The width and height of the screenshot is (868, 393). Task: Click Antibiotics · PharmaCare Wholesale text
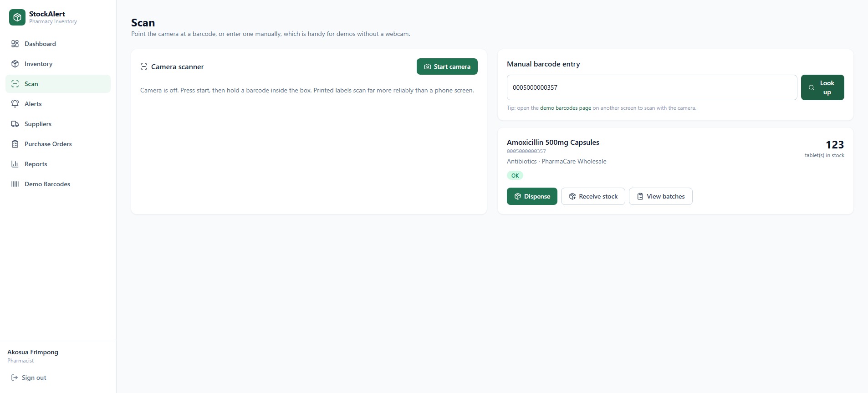point(557,161)
